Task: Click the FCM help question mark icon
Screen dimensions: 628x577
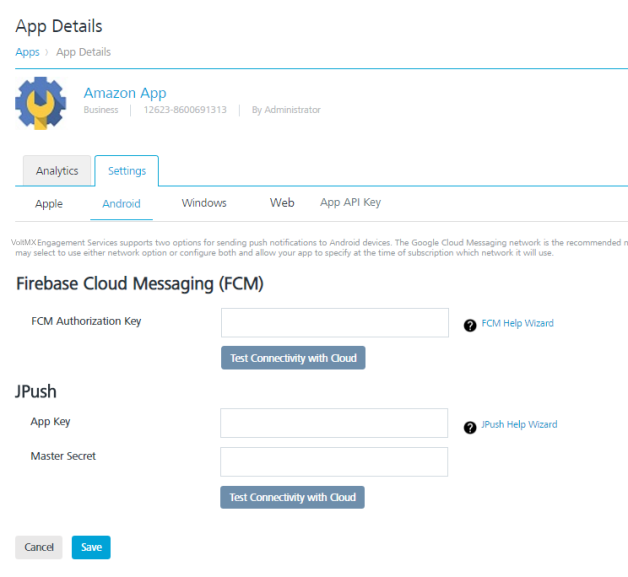Action: click(470, 325)
